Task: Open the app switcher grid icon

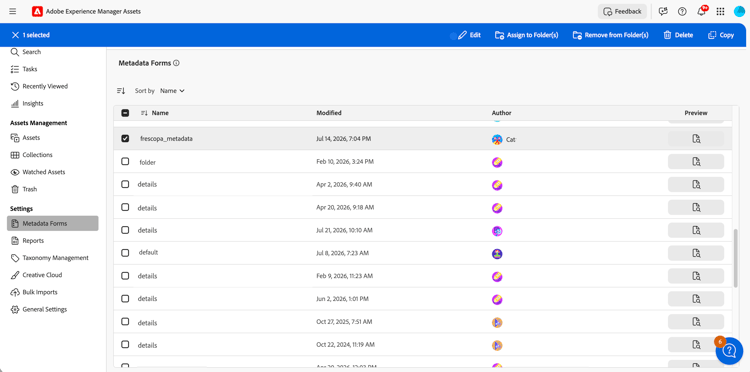Action: pyautogui.click(x=720, y=11)
